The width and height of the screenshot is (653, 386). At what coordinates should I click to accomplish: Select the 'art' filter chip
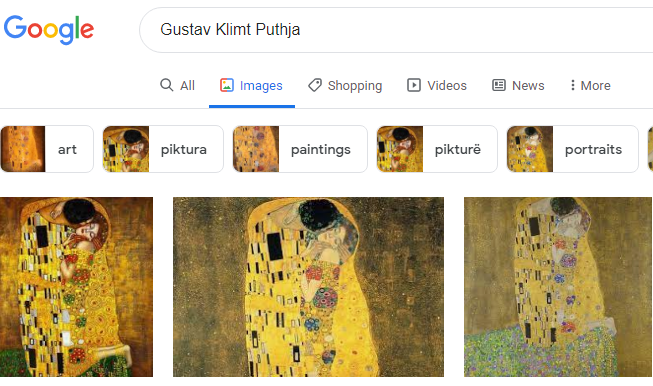click(x=47, y=149)
